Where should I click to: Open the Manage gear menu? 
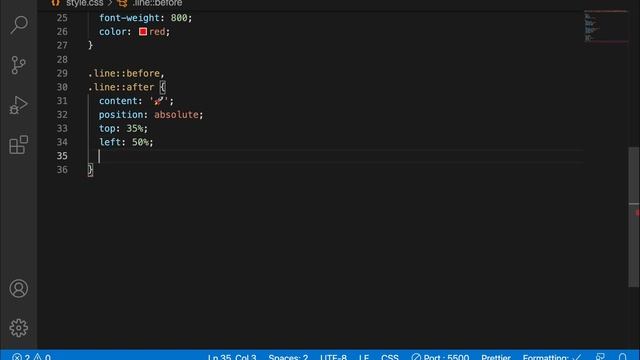click(x=18, y=328)
